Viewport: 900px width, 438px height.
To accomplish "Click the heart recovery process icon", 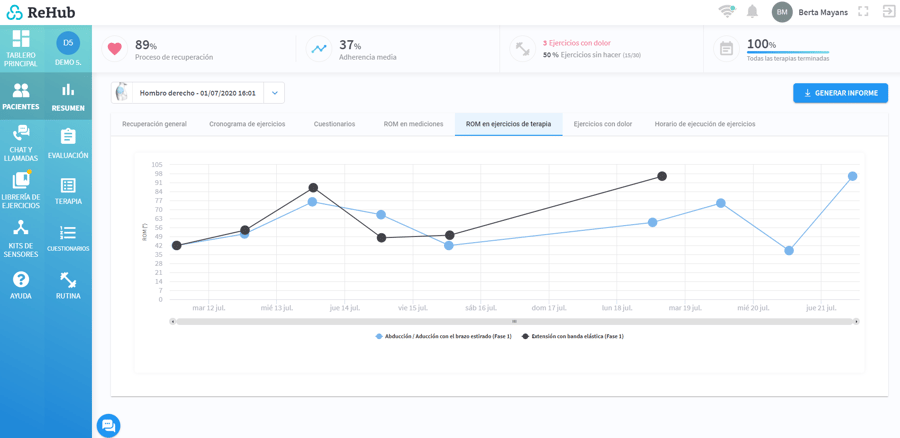I will coord(115,49).
